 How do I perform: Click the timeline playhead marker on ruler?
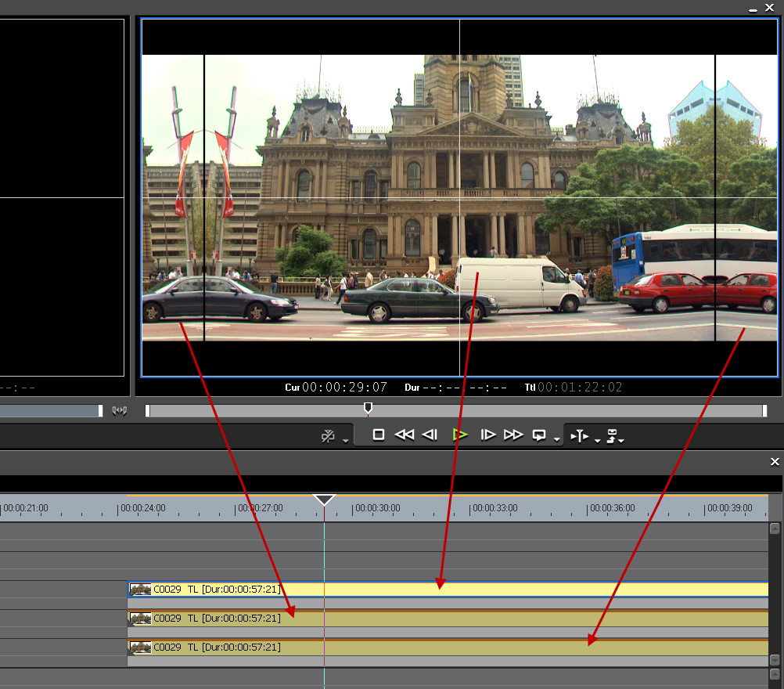324,500
